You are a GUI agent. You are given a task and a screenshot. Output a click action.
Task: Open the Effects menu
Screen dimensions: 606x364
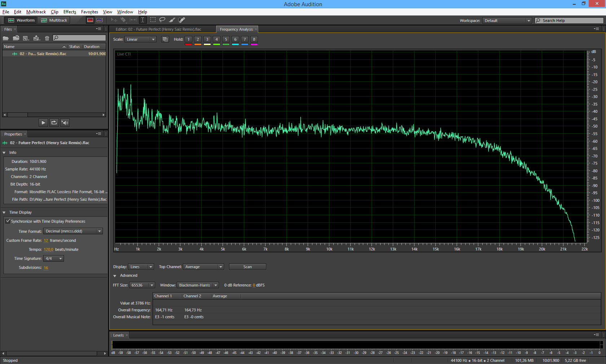[x=70, y=12]
